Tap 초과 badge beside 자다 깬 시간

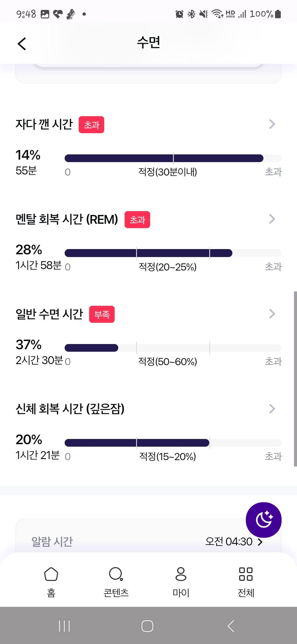point(91,125)
